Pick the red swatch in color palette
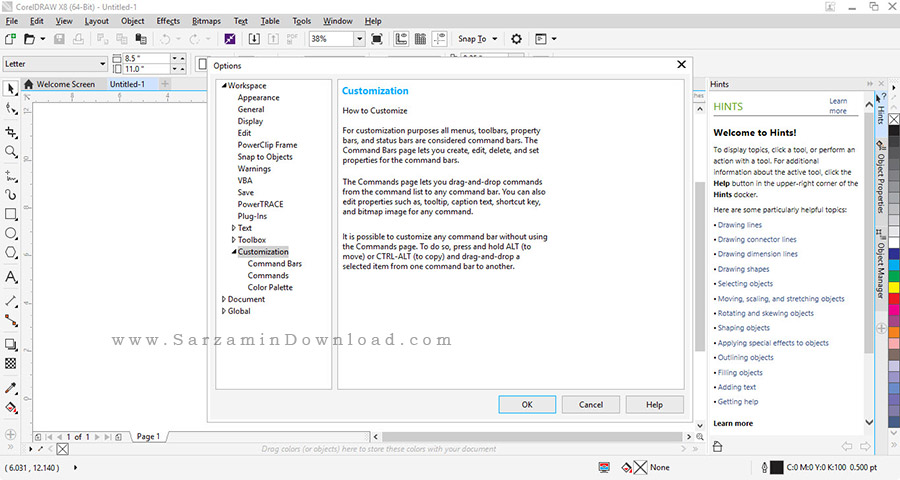 [894, 298]
